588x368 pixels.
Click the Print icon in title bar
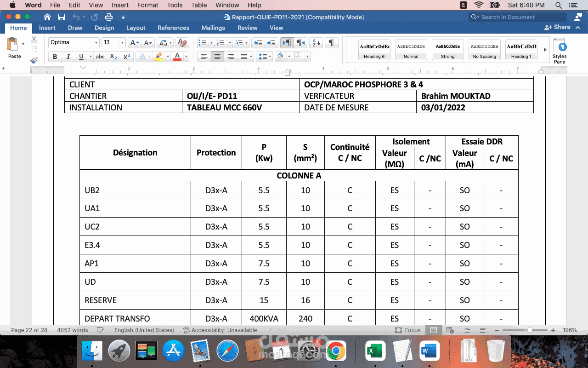[x=109, y=17]
